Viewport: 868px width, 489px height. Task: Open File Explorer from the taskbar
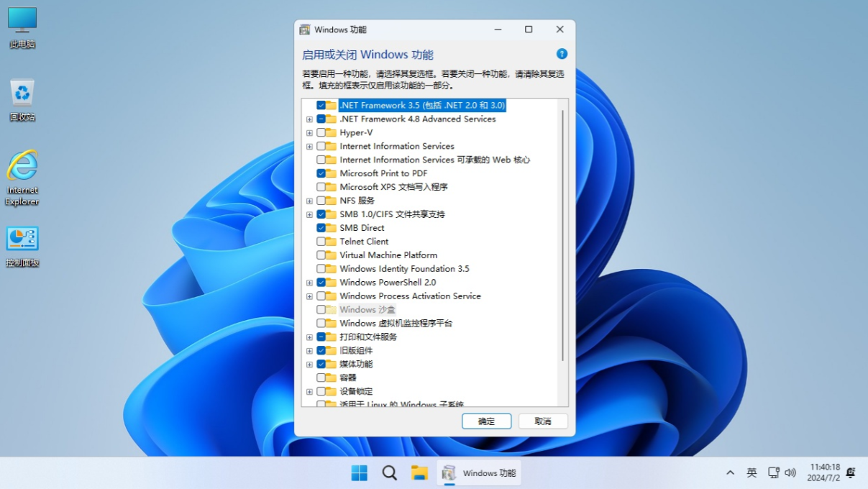pyautogui.click(x=419, y=472)
